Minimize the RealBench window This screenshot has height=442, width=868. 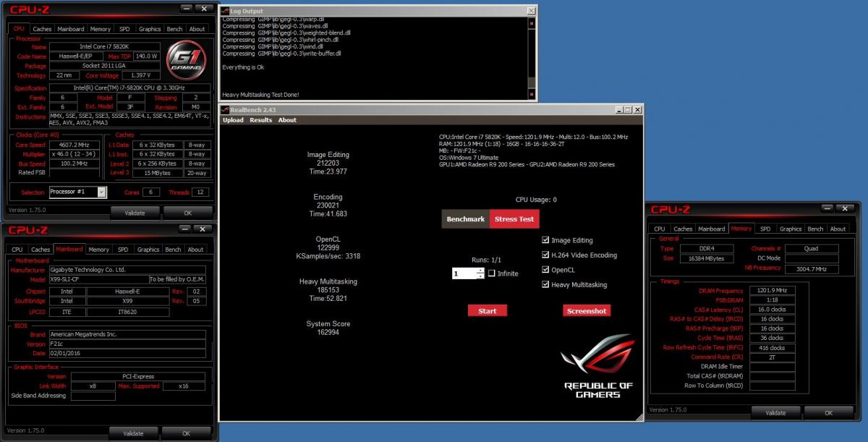[620, 109]
